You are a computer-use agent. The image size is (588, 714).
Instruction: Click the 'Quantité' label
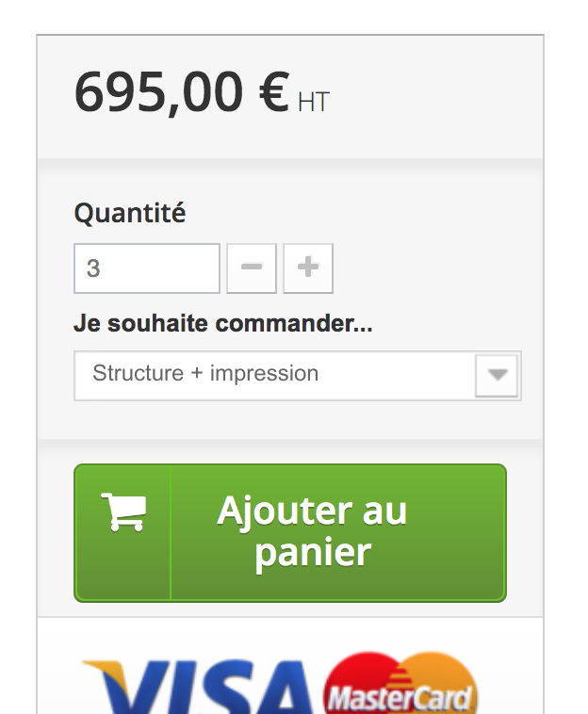pyautogui.click(x=130, y=213)
